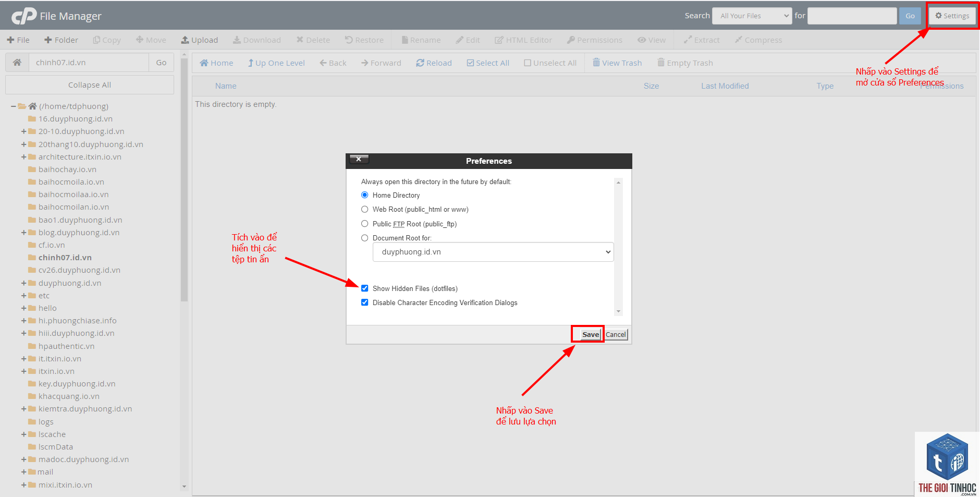Click Unselect All in file toolbar
This screenshot has height=497, width=980.
click(x=550, y=63)
